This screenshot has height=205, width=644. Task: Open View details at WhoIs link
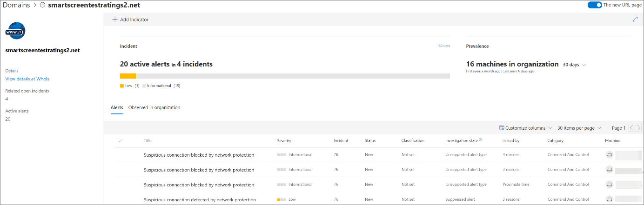(27, 79)
